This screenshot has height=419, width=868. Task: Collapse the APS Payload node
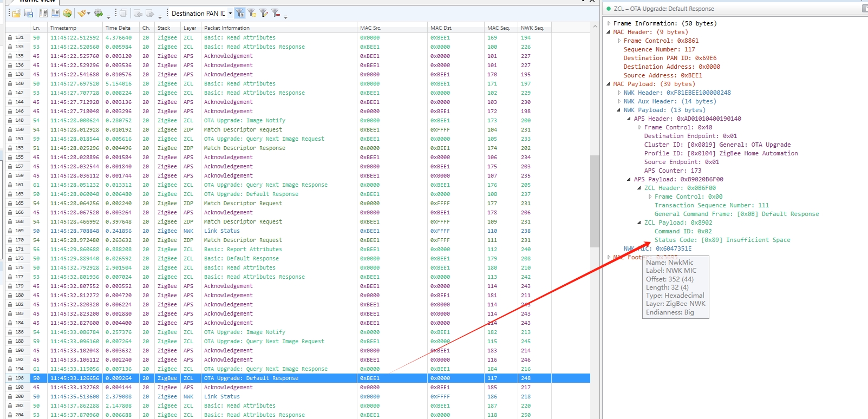(x=629, y=179)
